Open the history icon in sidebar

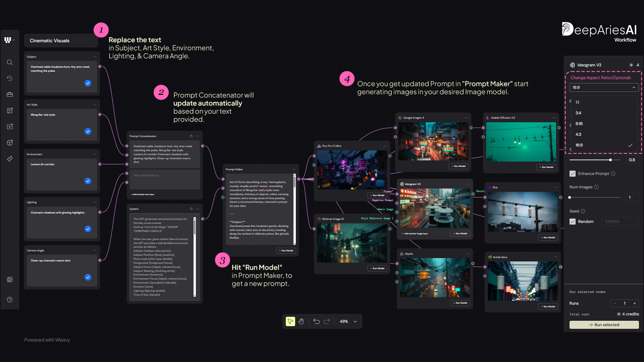coord(10,78)
